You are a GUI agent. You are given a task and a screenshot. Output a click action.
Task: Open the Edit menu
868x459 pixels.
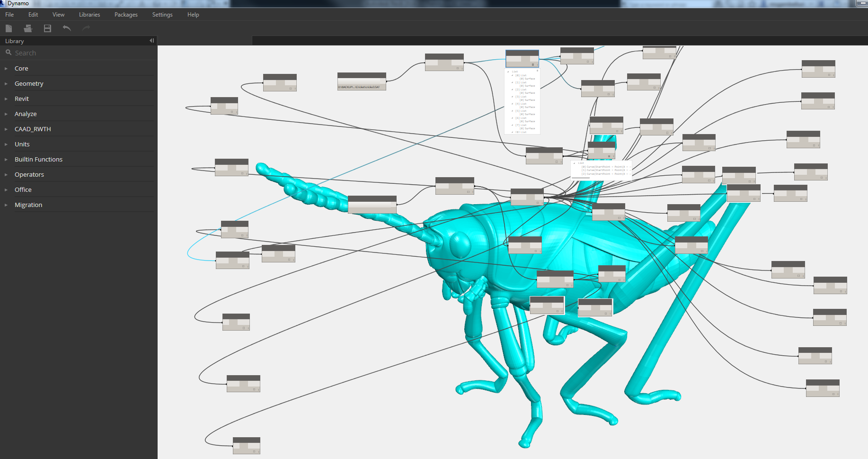[x=33, y=15]
